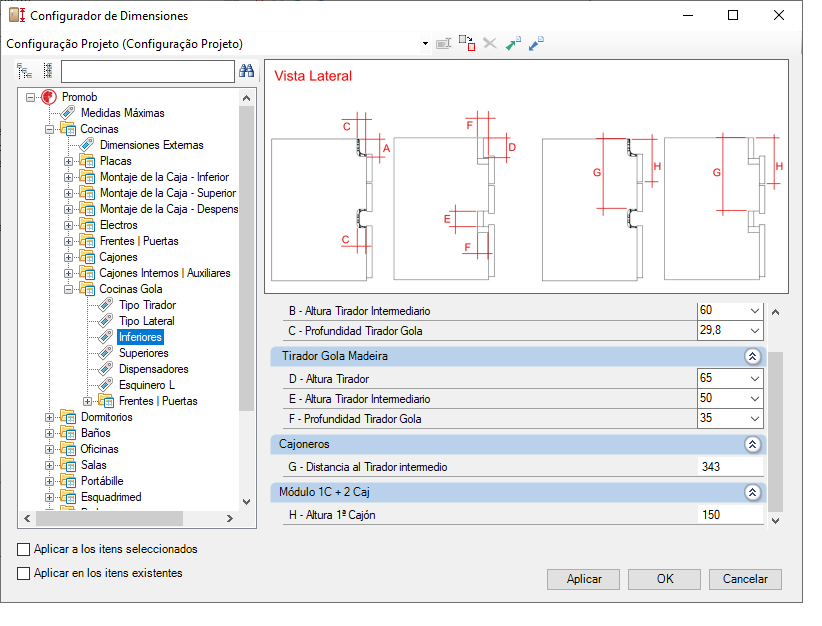Image resolution: width=822 pixels, height=626 pixels.
Task: Check Aplicar en los itens existentes
Action: pos(24,574)
